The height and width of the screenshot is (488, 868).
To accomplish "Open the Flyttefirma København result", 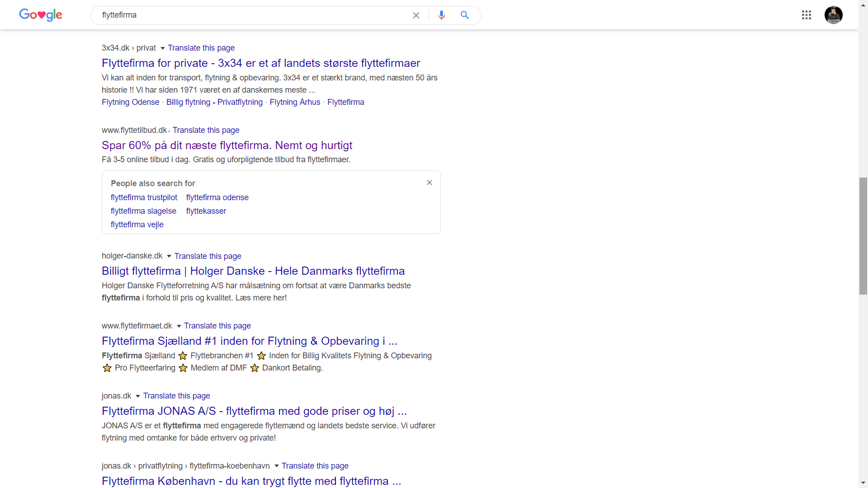I will [x=251, y=481].
